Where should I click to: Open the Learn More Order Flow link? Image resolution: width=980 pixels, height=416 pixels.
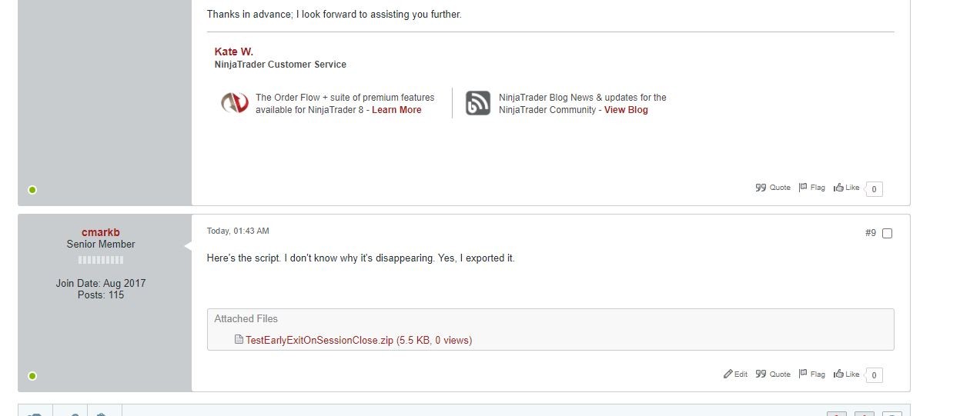coord(396,110)
